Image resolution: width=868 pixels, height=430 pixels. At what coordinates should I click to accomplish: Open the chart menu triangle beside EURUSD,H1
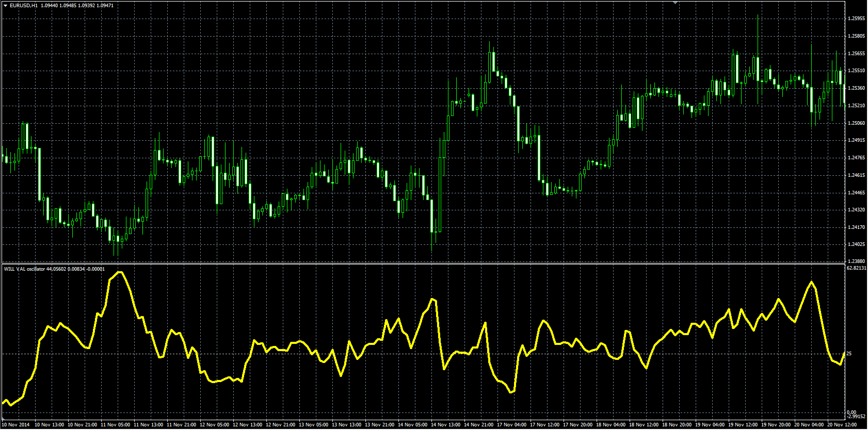5,5
